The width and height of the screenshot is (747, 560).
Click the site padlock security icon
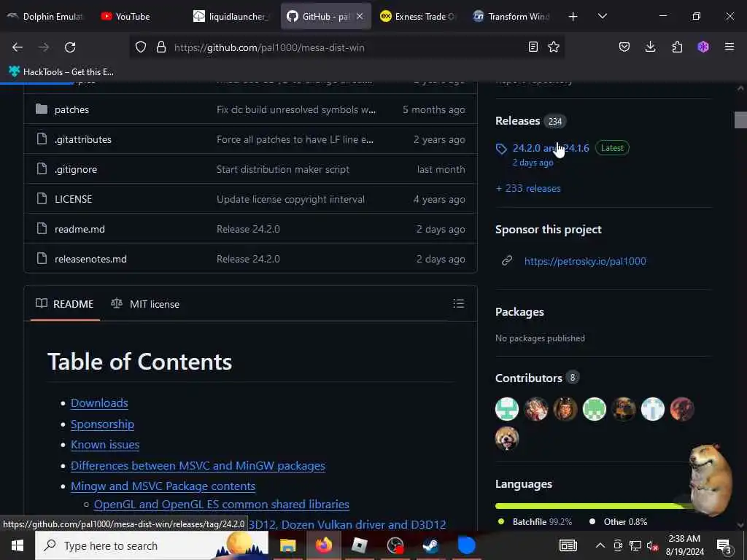tap(161, 47)
